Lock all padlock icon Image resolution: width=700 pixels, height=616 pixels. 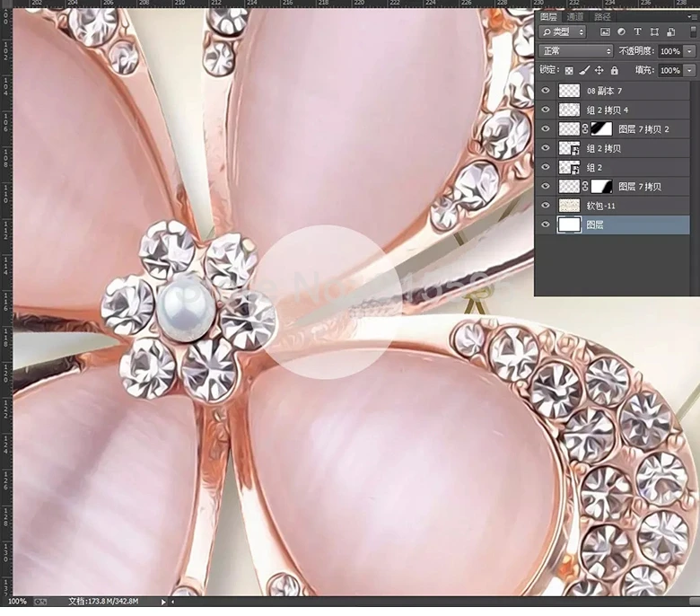[x=614, y=71]
